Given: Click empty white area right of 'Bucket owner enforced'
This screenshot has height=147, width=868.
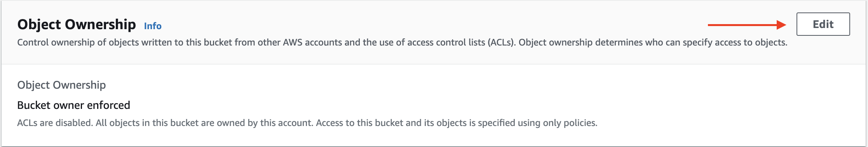Looking at the screenshot, I should coord(466,105).
